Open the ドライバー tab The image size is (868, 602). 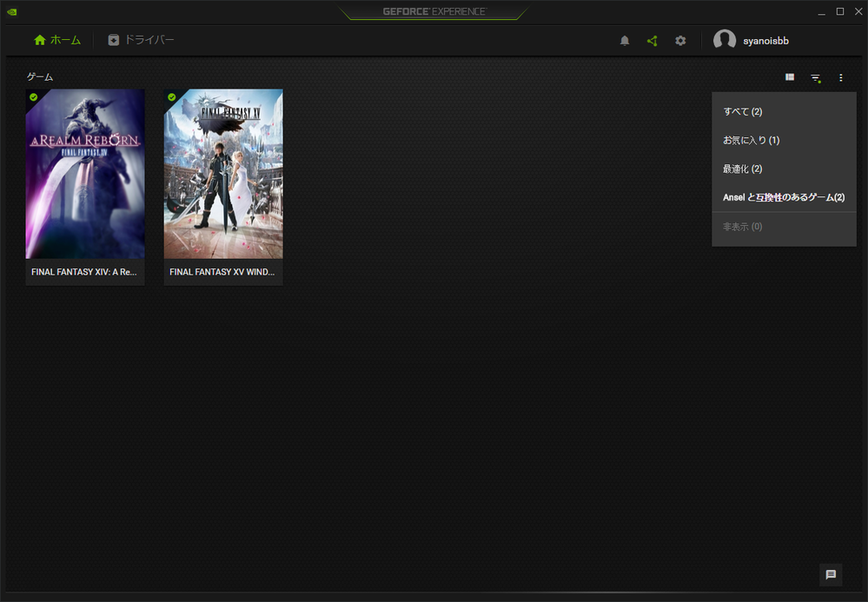tap(141, 40)
